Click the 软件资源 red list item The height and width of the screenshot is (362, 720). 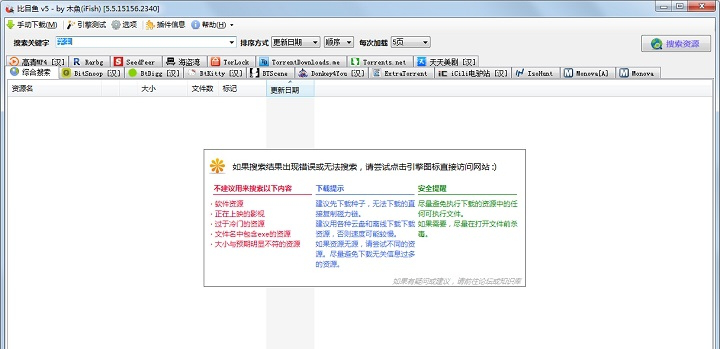click(x=229, y=204)
